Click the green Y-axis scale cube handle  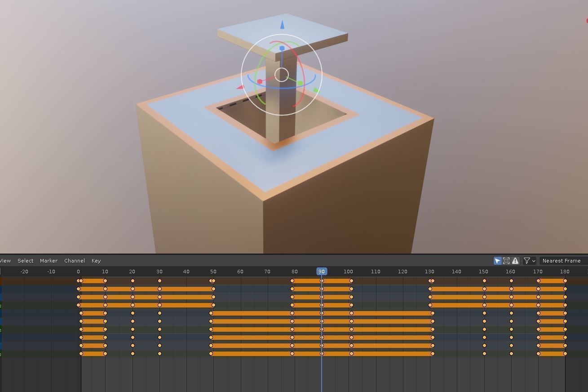coord(300,83)
